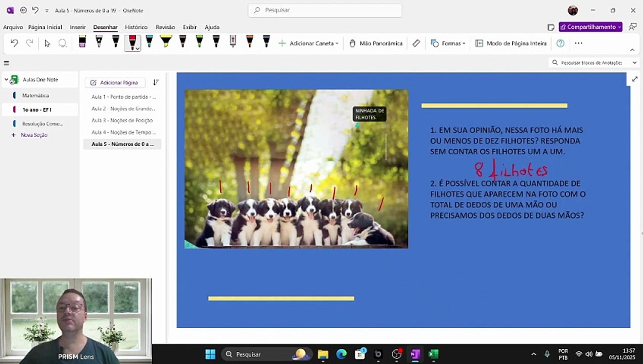
Task: Open the Ajuda tab
Action: point(212,27)
